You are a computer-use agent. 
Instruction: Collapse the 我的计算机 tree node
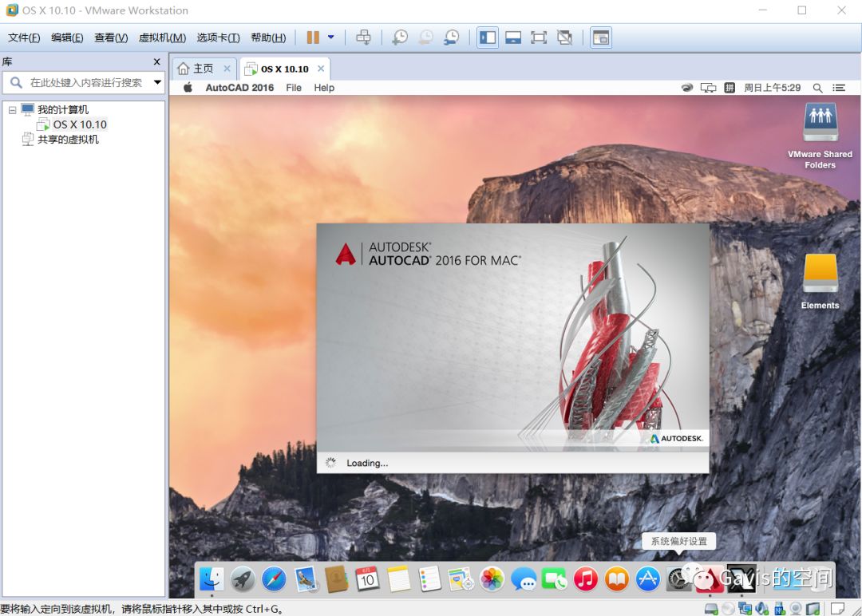(x=12, y=110)
